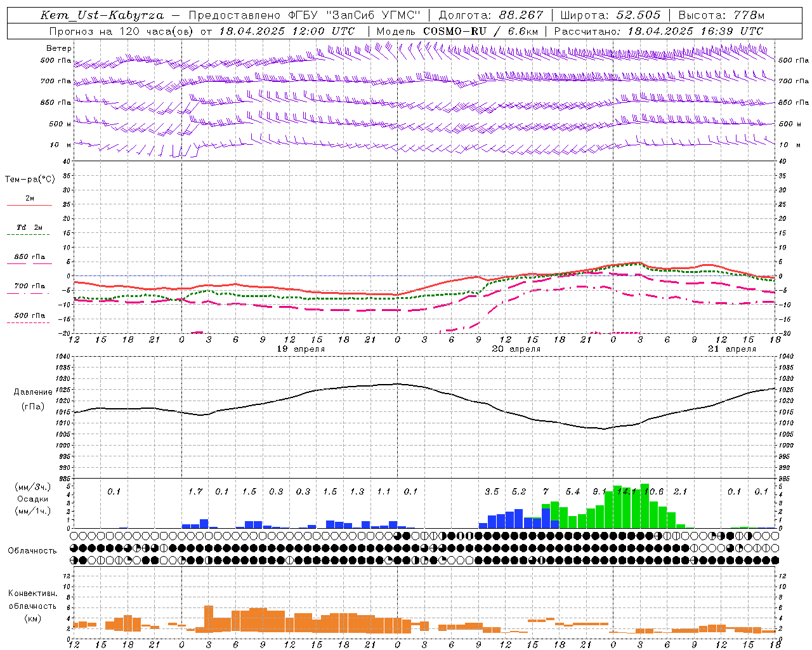Select the longitude value "Долгота: 88.267"
Screen dimensions: 812x650
click(491, 15)
